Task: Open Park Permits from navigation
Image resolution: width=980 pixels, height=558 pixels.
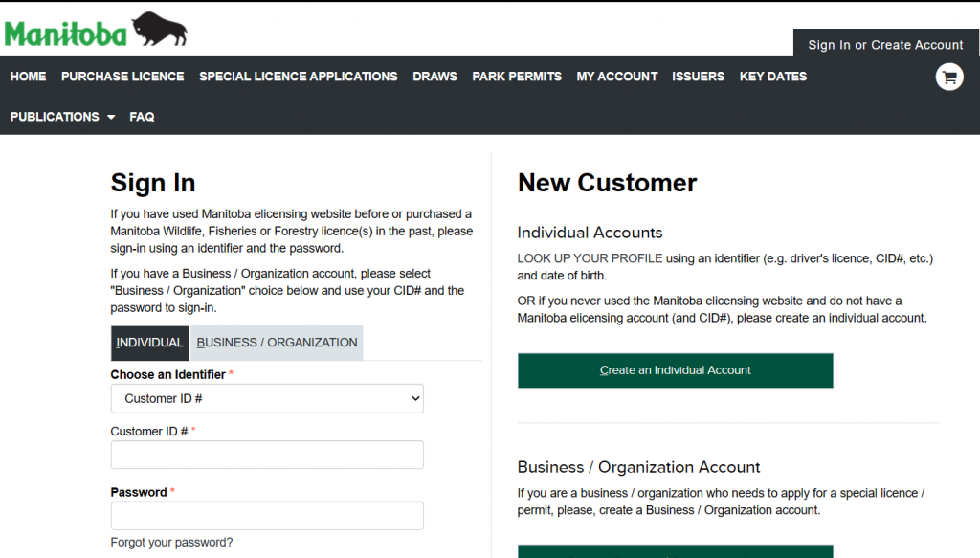Action: 517,77
